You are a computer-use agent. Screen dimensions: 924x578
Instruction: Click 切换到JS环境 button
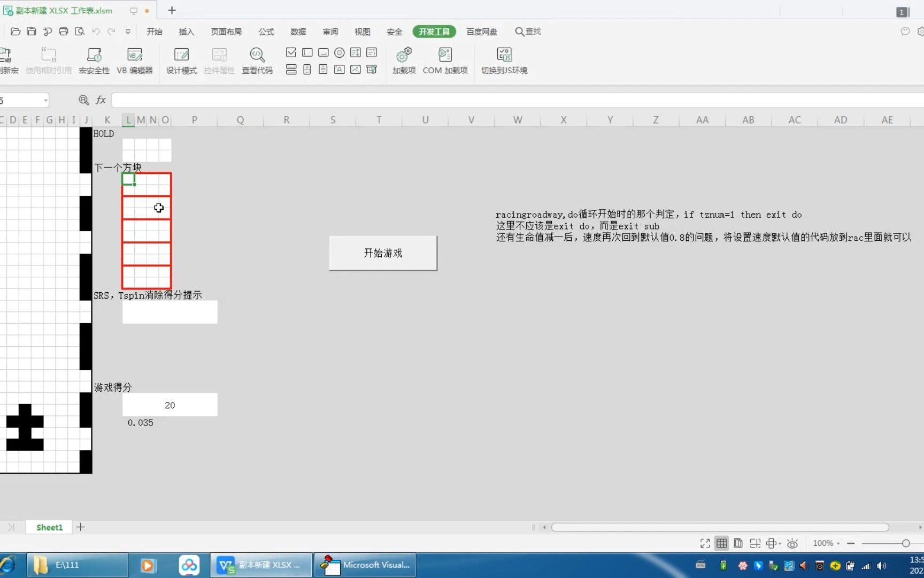[x=504, y=60]
